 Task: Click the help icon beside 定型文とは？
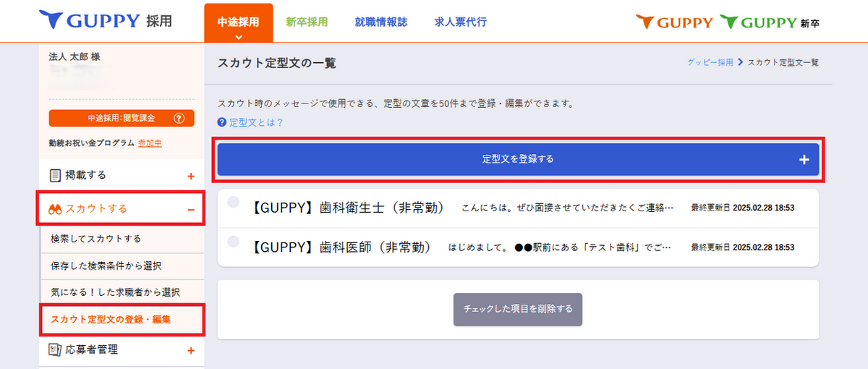pyautogui.click(x=222, y=123)
